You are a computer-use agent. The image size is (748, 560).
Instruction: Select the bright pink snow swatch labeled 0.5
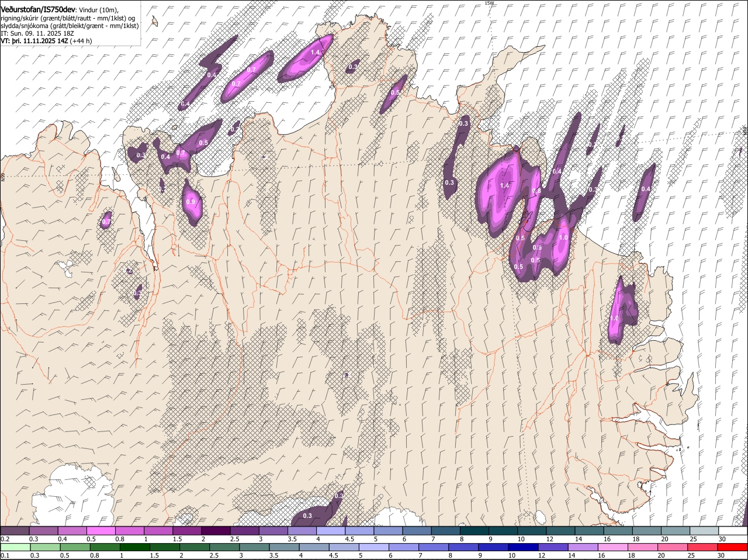[101, 530]
